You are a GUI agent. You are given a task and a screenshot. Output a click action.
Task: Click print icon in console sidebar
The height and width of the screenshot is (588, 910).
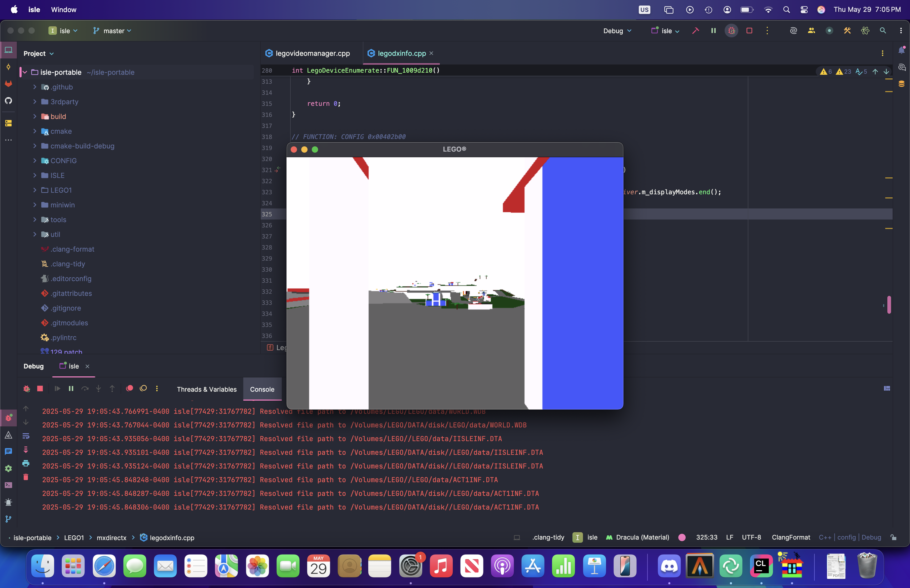(26, 463)
